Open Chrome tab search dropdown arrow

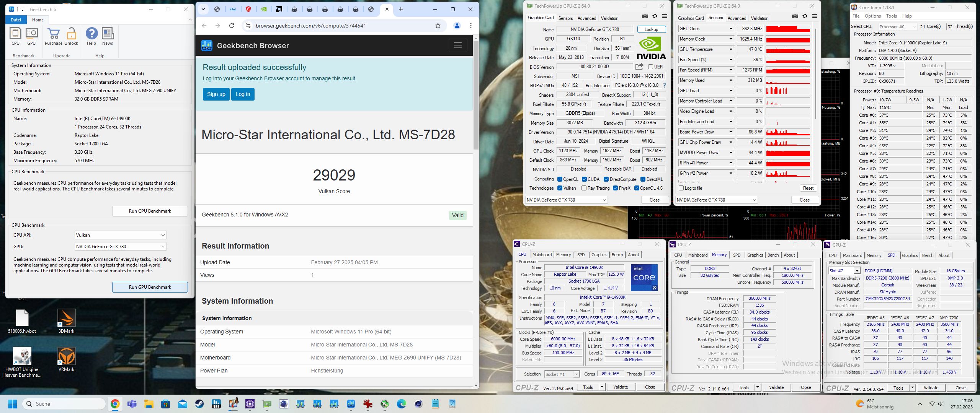pyautogui.click(x=203, y=9)
